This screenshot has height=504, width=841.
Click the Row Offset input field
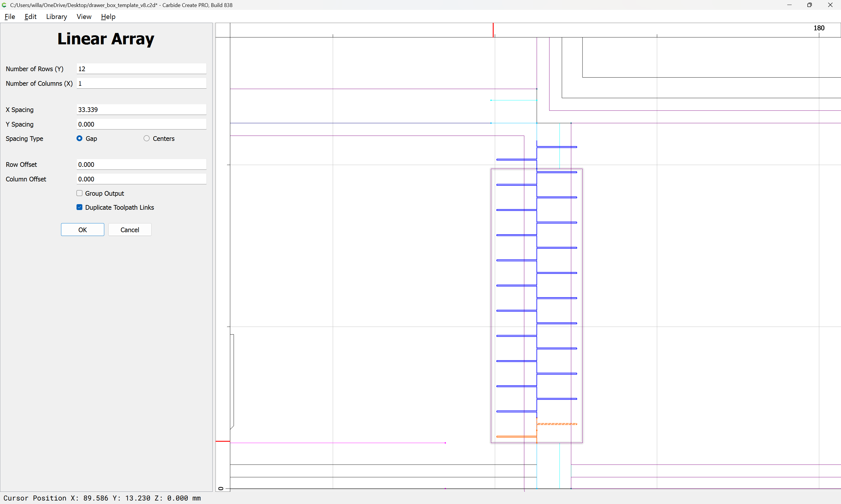pos(141,164)
